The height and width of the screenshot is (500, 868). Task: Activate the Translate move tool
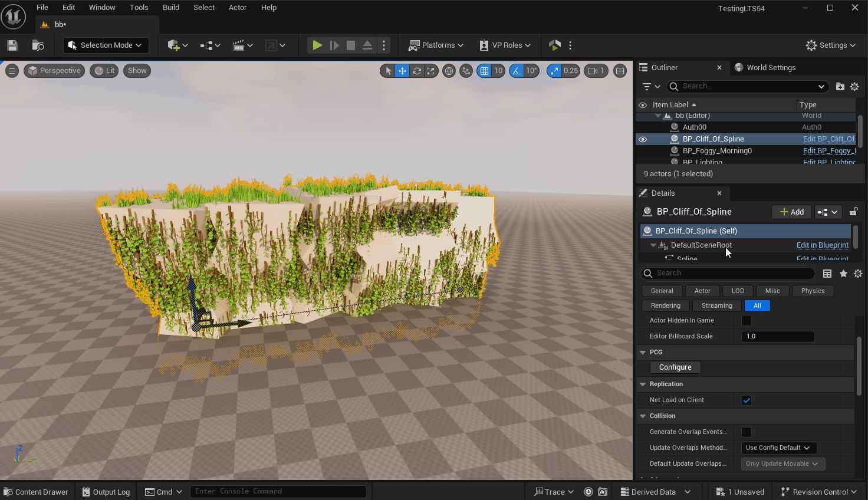(x=402, y=71)
